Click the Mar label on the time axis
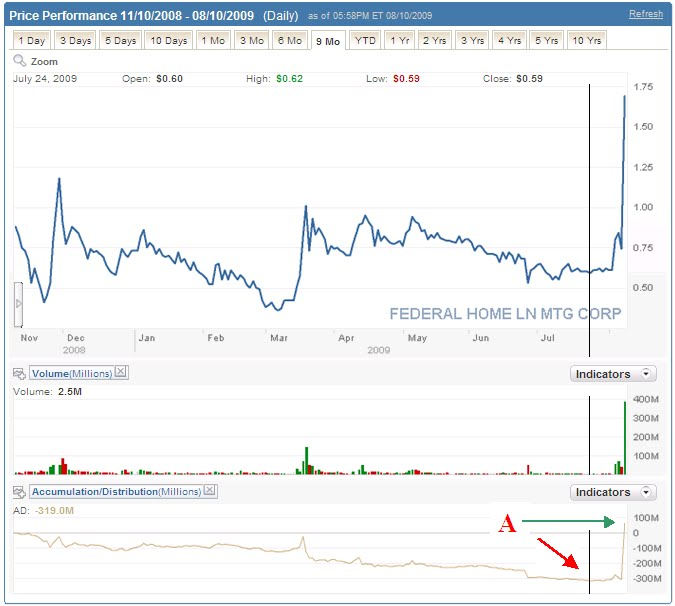 pos(279,338)
